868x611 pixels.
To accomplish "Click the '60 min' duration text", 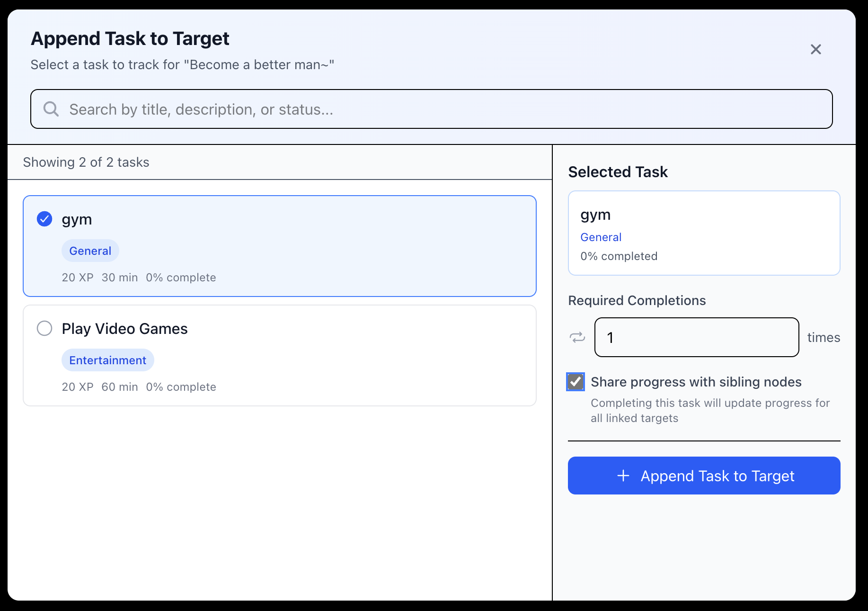I will click(120, 387).
